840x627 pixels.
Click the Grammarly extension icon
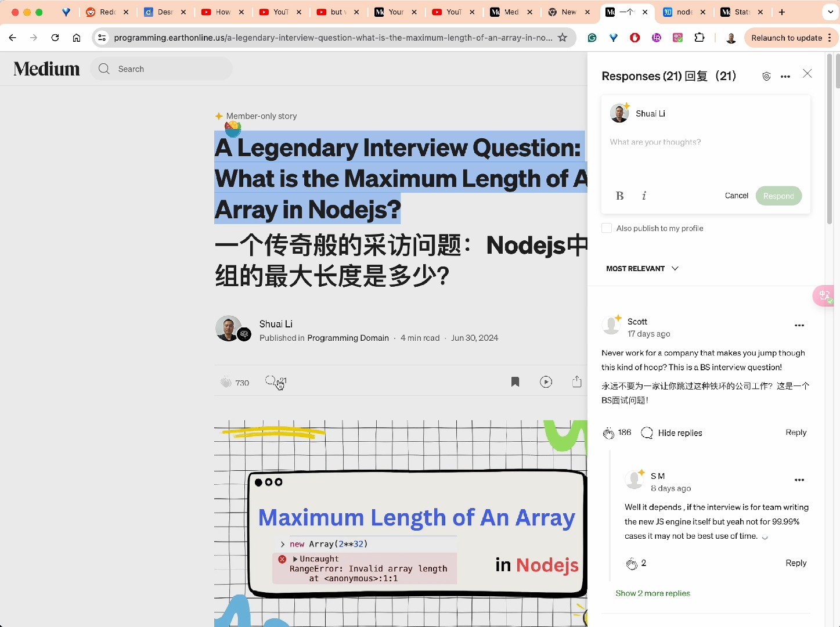click(x=592, y=38)
